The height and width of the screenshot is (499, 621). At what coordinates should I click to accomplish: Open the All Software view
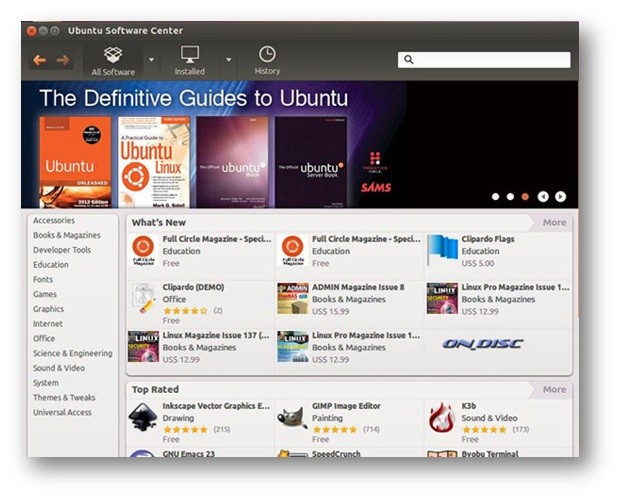113,61
